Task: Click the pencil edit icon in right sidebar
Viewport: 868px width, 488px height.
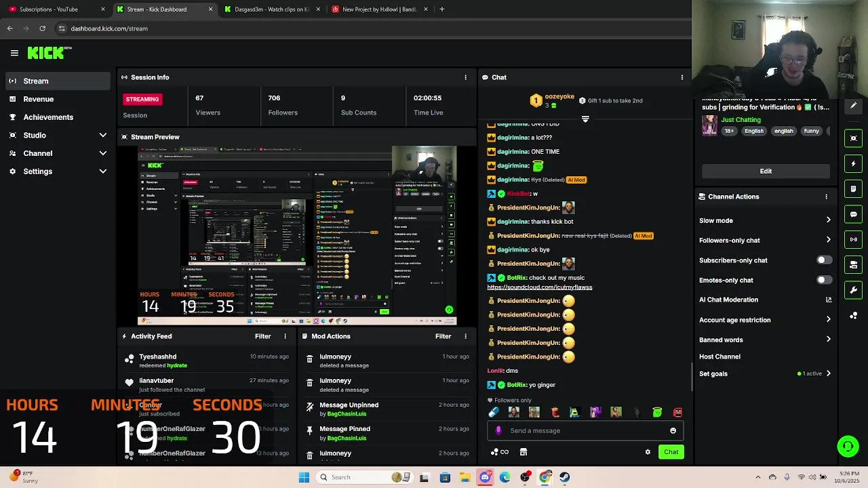Action: coord(853,106)
